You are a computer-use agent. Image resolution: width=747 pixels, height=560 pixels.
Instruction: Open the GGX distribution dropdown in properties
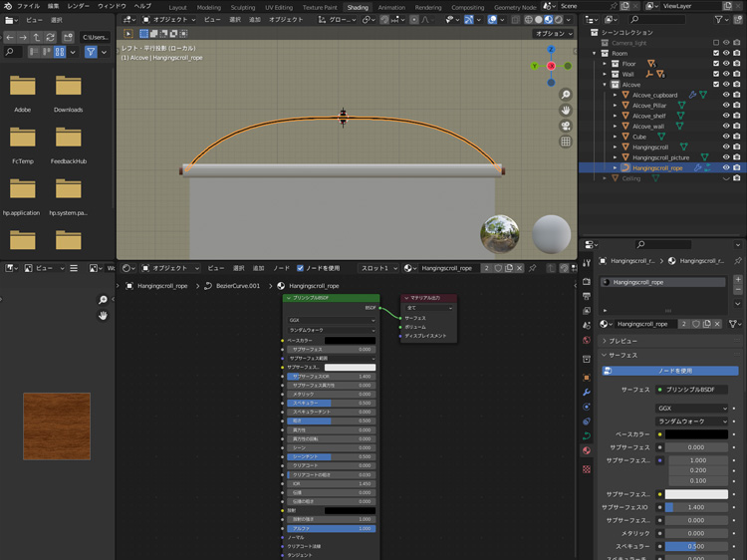click(x=691, y=408)
